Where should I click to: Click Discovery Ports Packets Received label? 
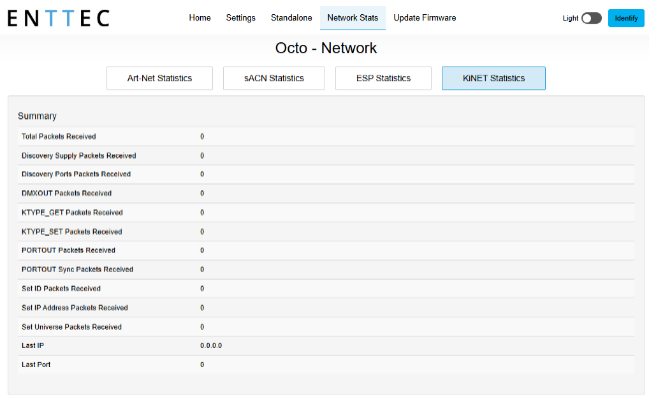point(76,174)
